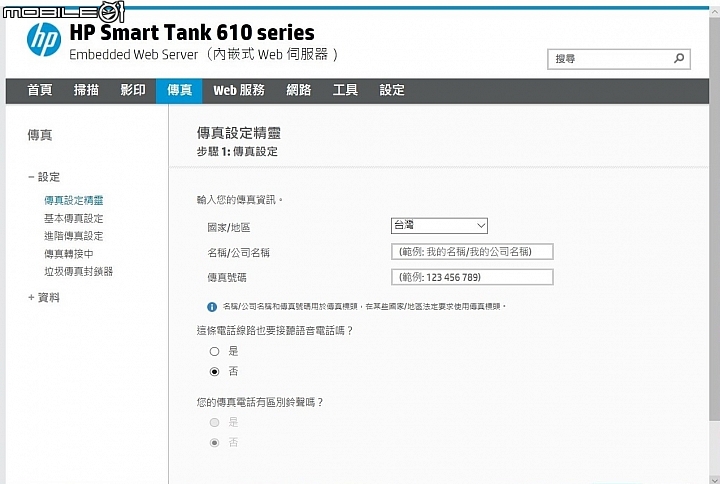Open the 首頁 tab
720x484 pixels.
coord(39,90)
